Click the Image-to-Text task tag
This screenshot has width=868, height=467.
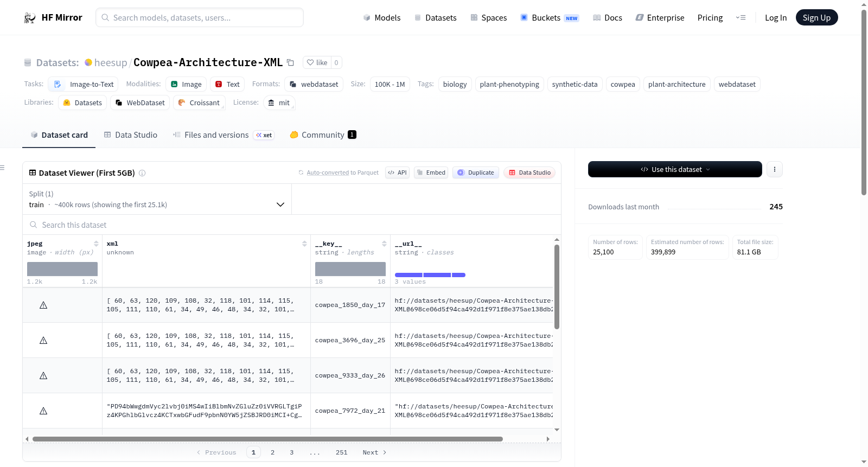(83, 84)
